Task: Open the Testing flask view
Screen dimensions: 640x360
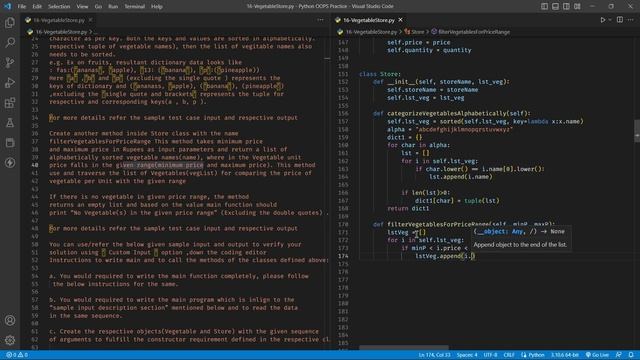Action: 10,122
